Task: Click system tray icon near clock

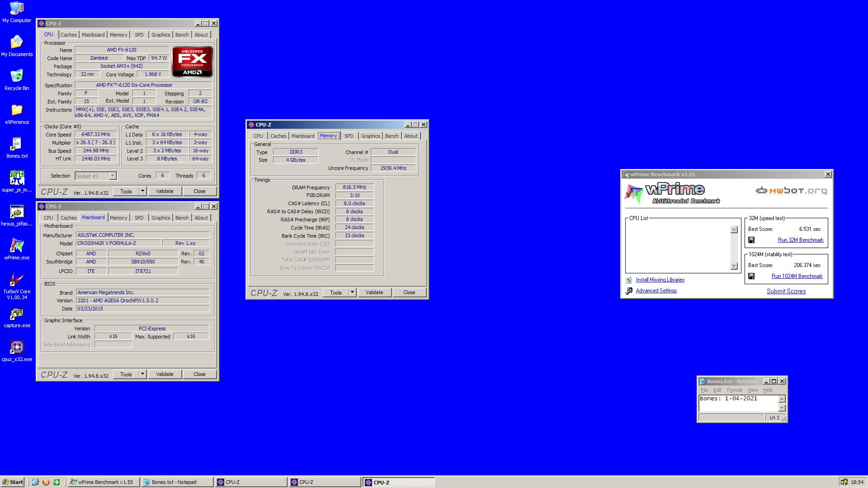Action: point(844,482)
